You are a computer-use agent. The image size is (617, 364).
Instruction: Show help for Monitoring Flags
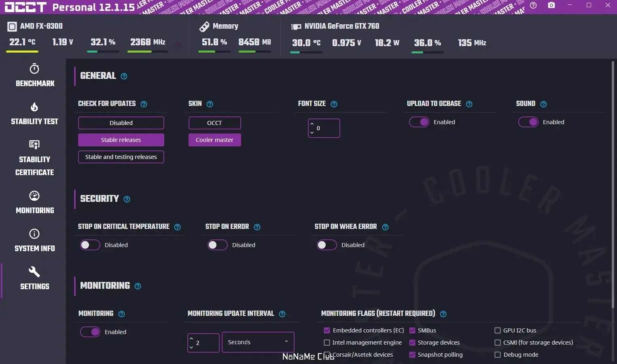443,314
